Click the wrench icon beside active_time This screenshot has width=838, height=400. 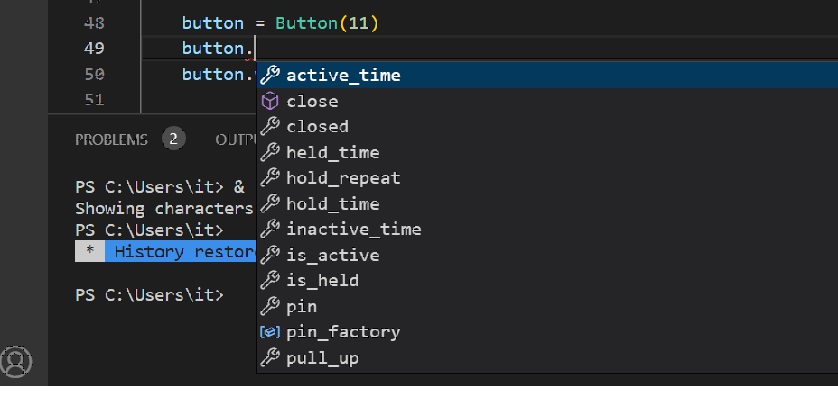pos(270,75)
